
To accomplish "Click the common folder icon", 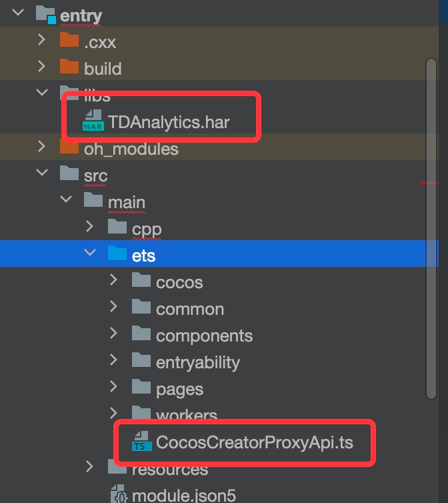I will tap(141, 306).
